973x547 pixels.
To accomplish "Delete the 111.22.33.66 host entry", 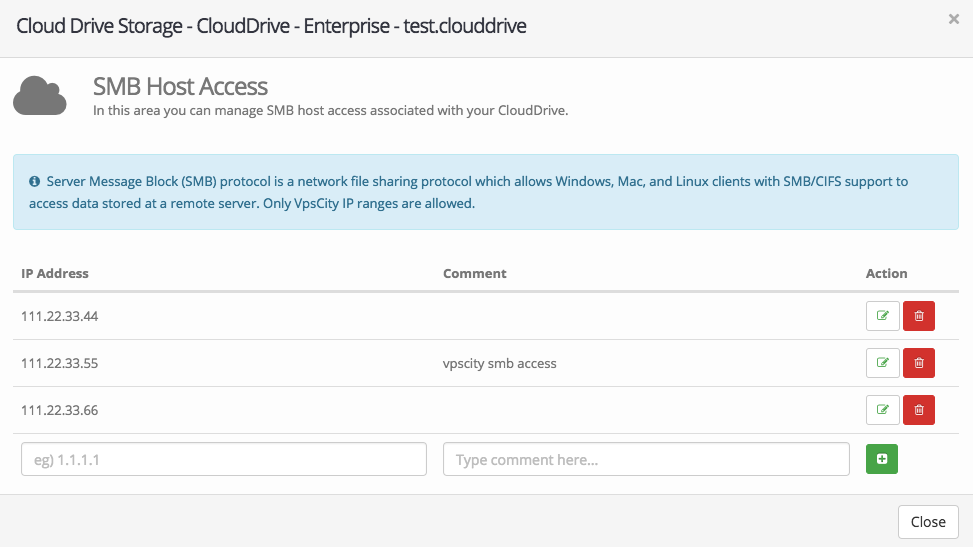I will coord(918,409).
